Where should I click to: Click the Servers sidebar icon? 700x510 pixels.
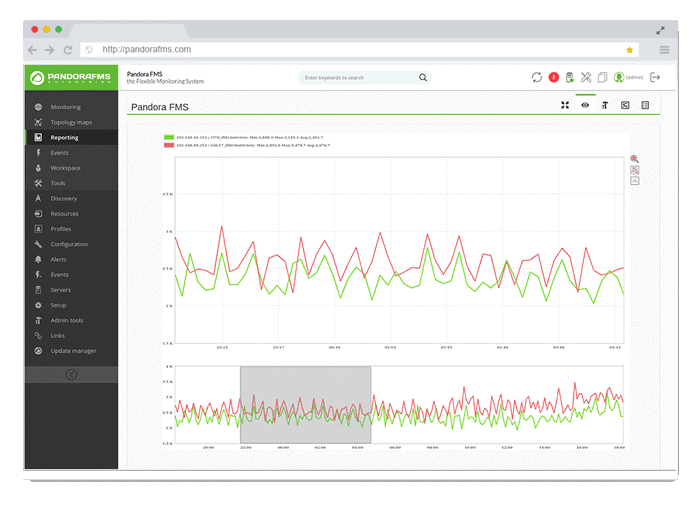[x=38, y=290]
